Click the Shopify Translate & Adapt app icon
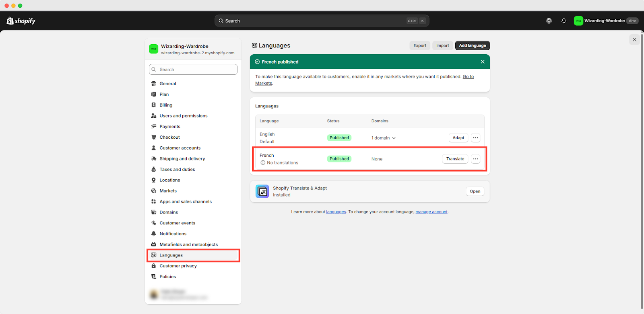This screenshot has height=314, width=644. (x=262, y=191)
